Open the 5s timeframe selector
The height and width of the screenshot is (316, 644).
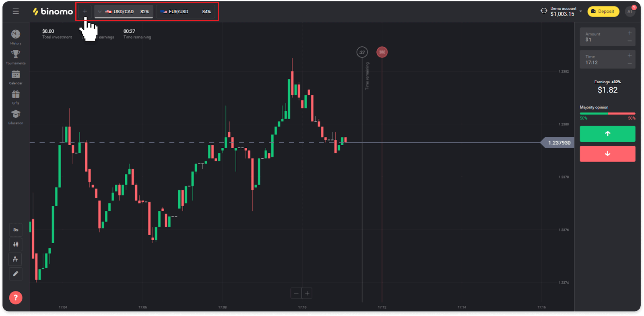pyautogui.click(x=15, y=229)
